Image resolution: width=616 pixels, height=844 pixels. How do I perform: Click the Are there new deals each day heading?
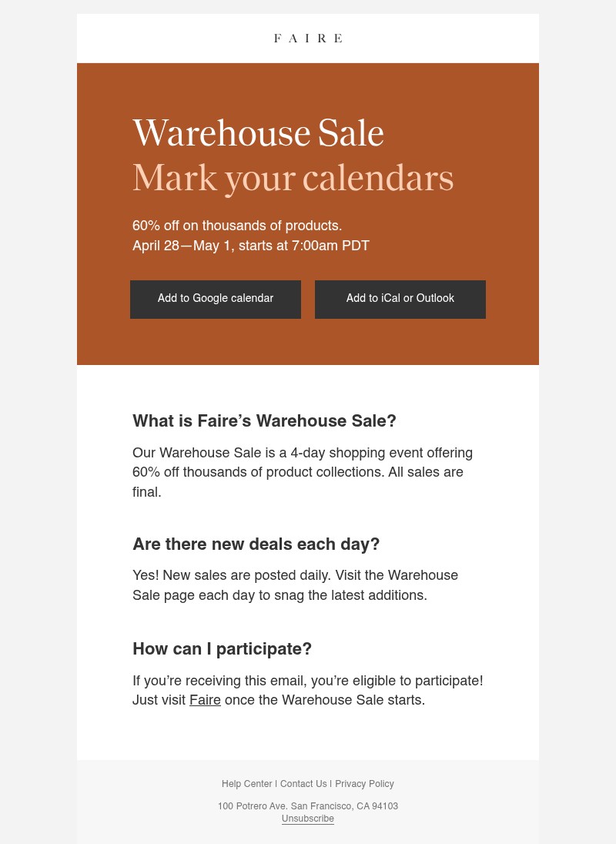(256, 544)
